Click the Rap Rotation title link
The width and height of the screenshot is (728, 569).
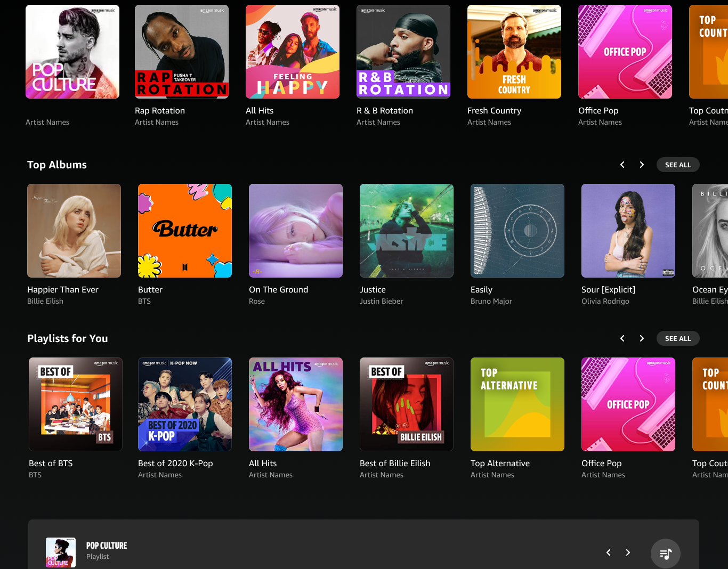[160, 111]
